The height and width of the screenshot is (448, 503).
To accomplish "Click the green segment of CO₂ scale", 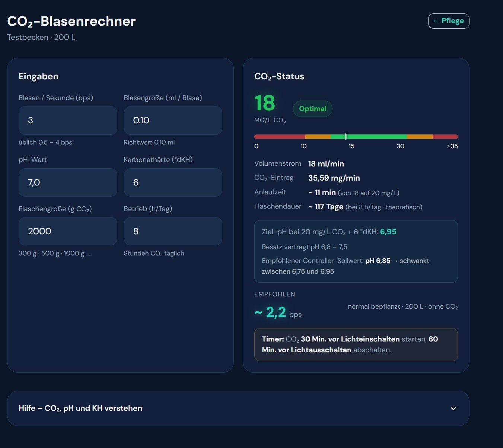I will pyautogui.click(x=369, y=137).
